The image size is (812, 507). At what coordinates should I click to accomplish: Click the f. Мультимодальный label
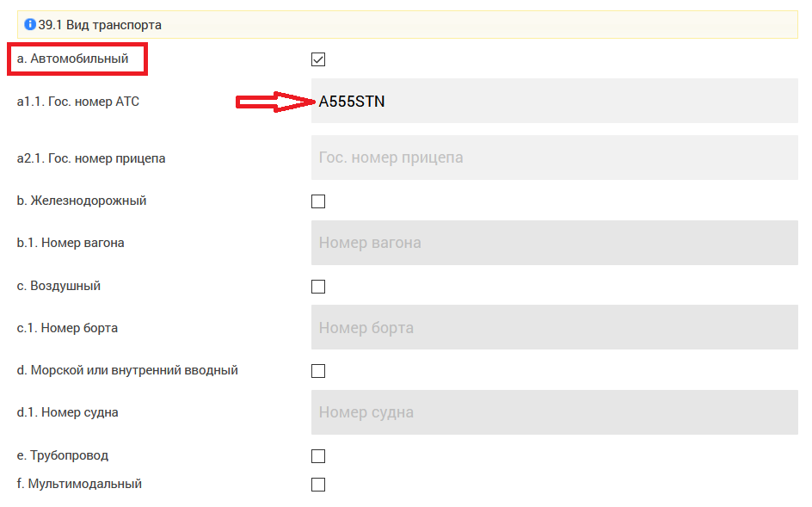(x=79, y=484)
